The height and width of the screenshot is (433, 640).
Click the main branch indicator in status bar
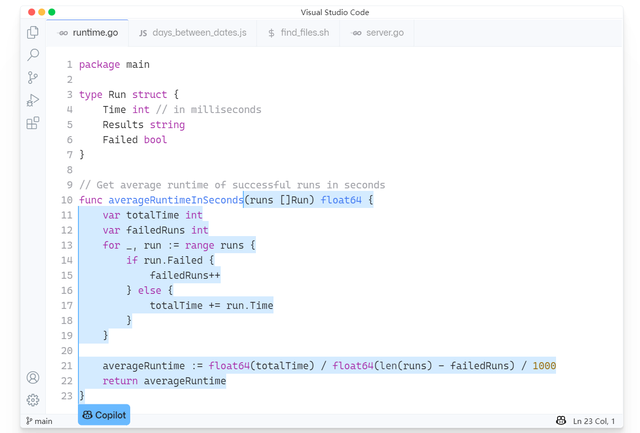pos(39,421)
